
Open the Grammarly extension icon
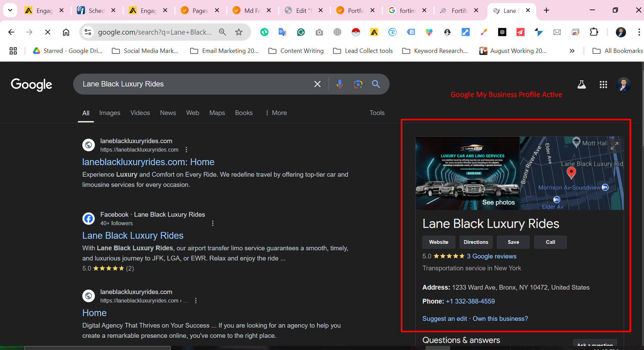[301, 32]
